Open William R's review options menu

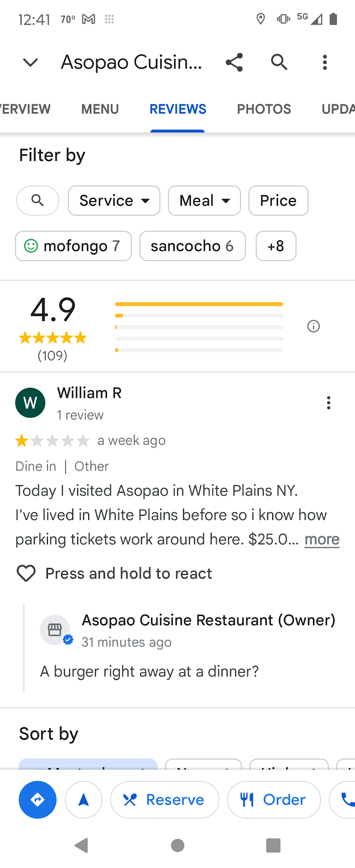[x=329, y=403]
